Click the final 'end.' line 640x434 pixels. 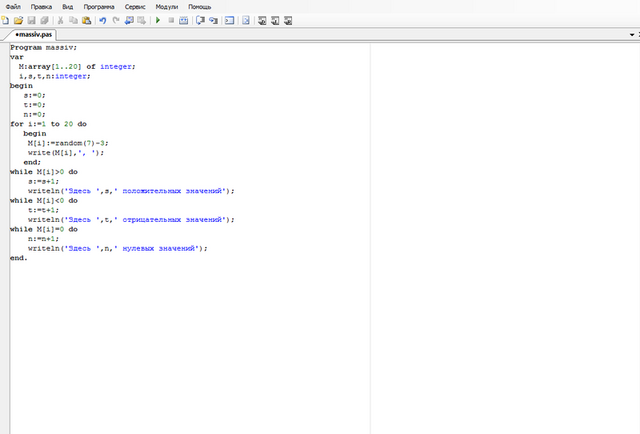click(x=18, y=258)
